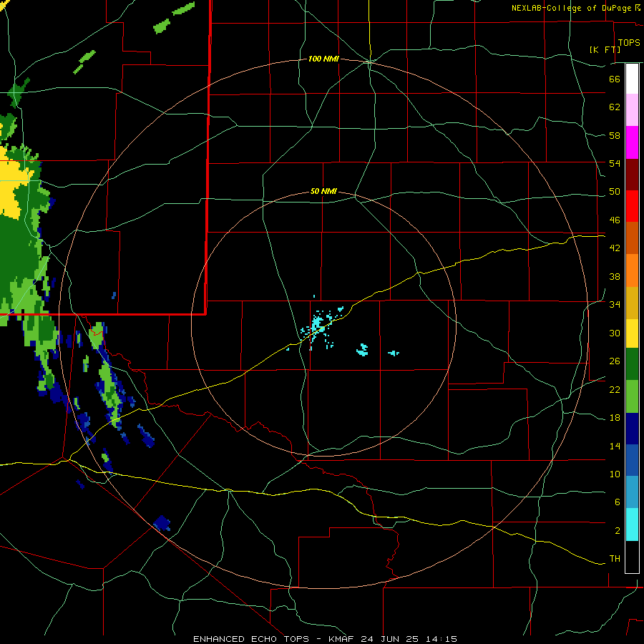
Task: Click the dark red swatch below 54
Action: (x=632, y=175)
